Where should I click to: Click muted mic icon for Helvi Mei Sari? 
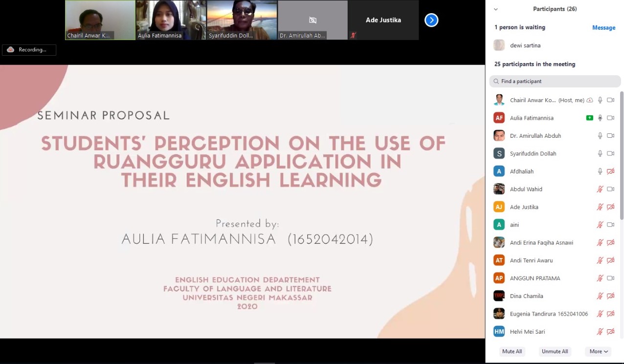(600, 332)
